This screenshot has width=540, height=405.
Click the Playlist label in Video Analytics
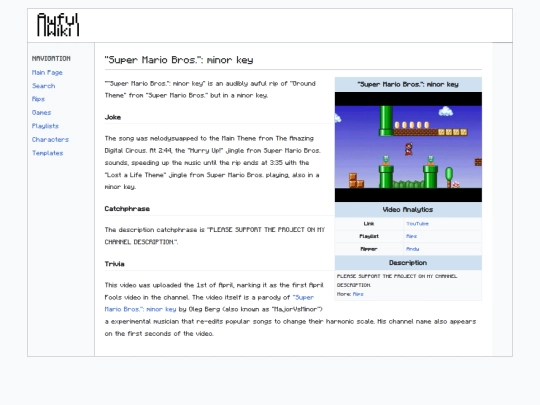[x=369, y=236]
